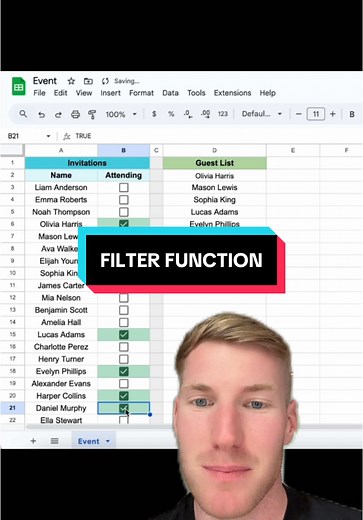
Task: Uncheck the box for Evelyn Phillips
Action: (124, 371)
